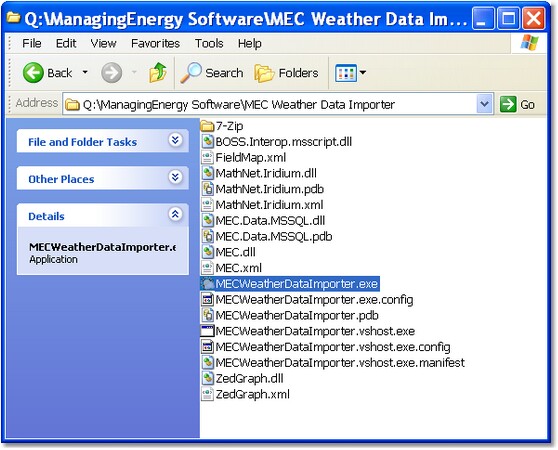
Task: Open the Tools menu
Action: click(x=209, y=43)
